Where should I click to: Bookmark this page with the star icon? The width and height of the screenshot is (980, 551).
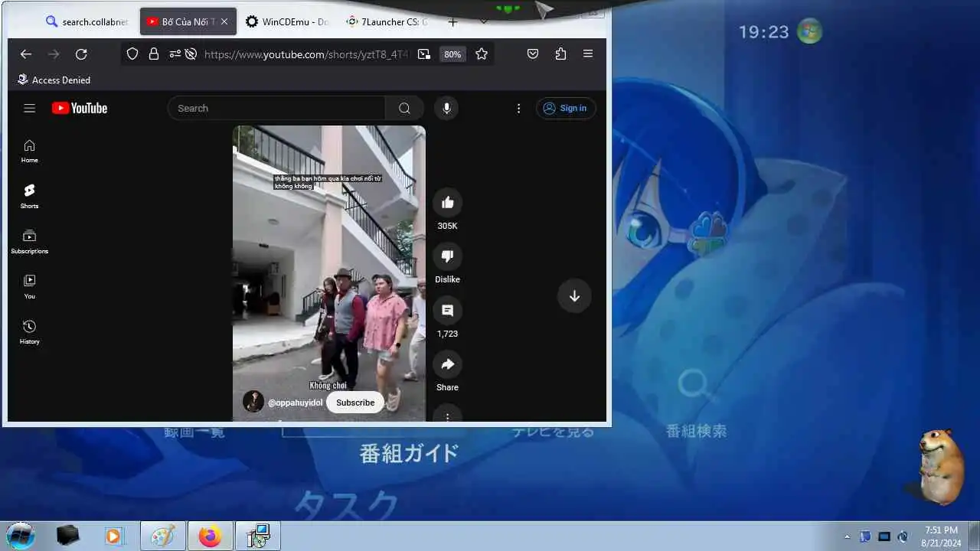click(x=482, y=54)
